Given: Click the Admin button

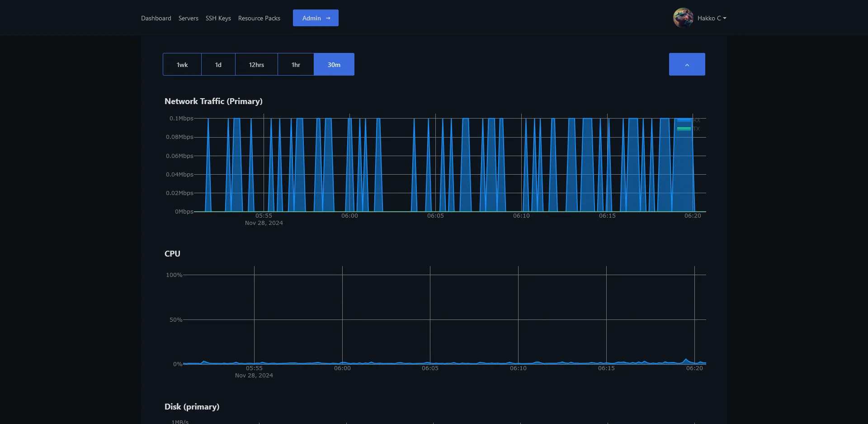Looking at the screenshot, I should pos(311,18).
